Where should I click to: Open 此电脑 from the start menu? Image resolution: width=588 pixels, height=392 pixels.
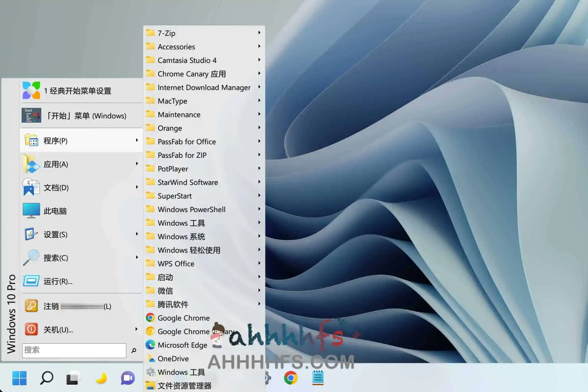(55, 211)
